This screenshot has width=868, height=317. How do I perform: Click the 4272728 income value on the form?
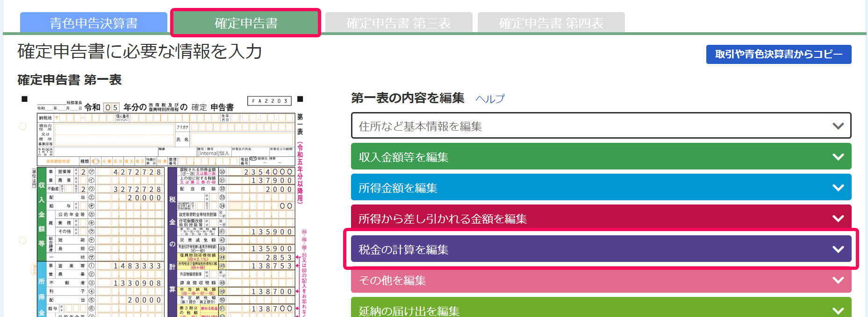tap(137, 172)
